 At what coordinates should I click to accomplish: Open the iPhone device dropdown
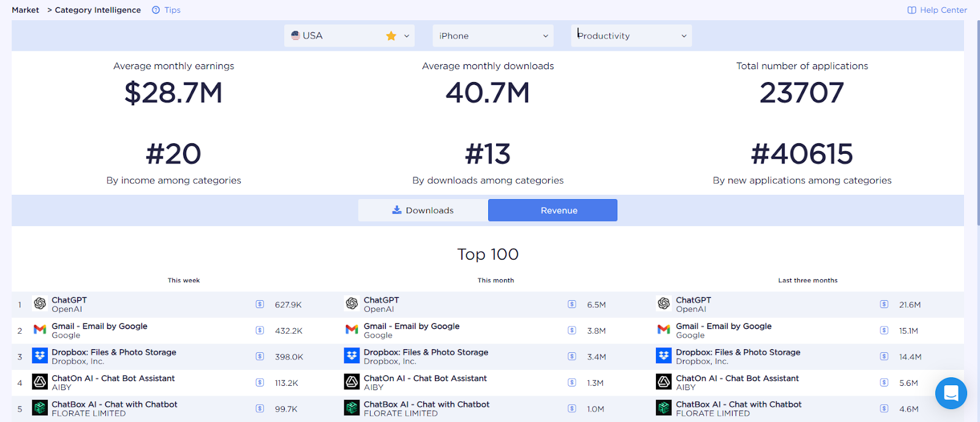493,36
